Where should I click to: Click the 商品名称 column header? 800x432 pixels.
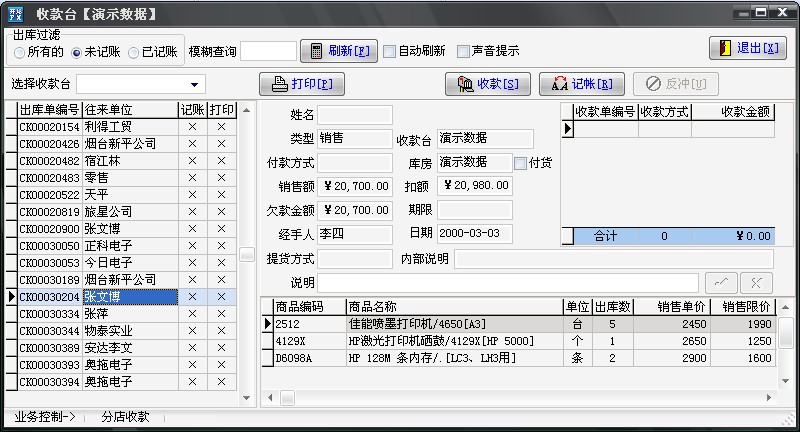(455, 307)
